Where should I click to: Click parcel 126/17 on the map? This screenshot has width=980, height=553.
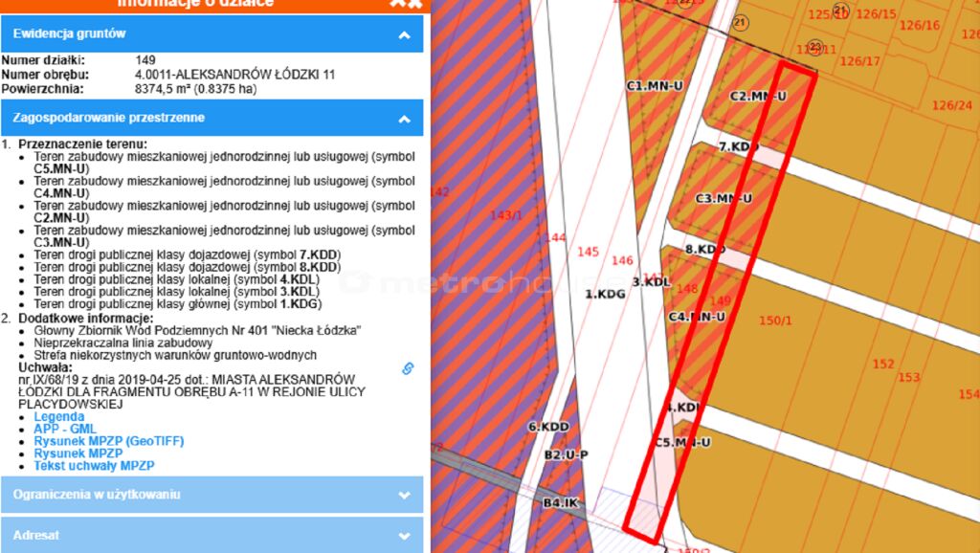(x=859, y=62)
